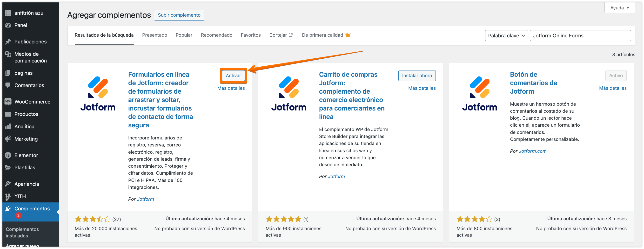Image resolution: width=644 pixels, height=249 pixels.
Task: Click the rating stars with 3 reviews
Action: coord(474,219)
